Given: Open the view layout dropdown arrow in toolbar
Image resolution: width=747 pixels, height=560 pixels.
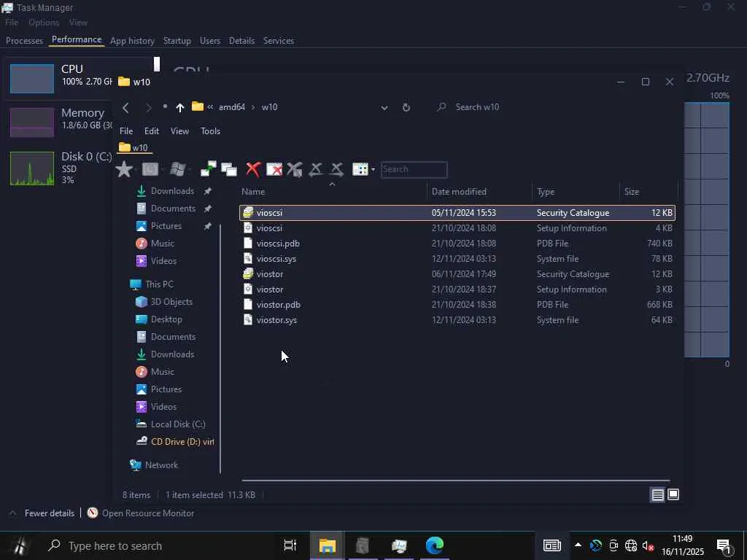Looking at the screenshot, I should (373, 169).
